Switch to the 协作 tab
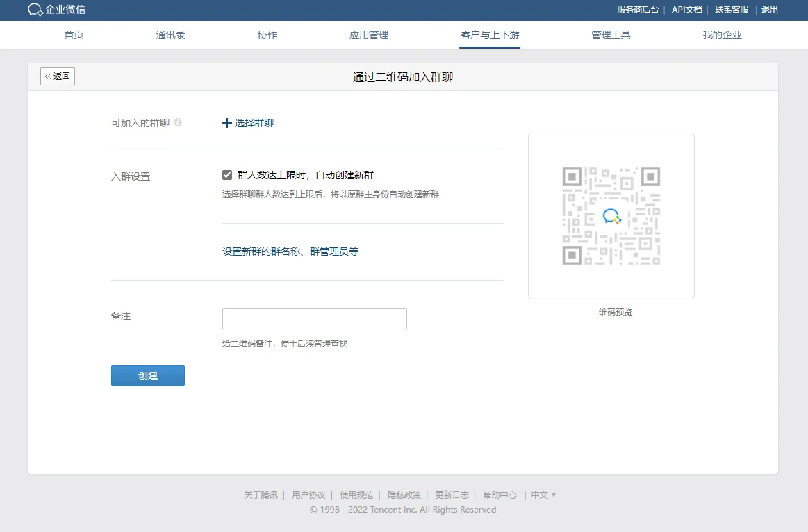The image size is (808, 532). [267, 35]
